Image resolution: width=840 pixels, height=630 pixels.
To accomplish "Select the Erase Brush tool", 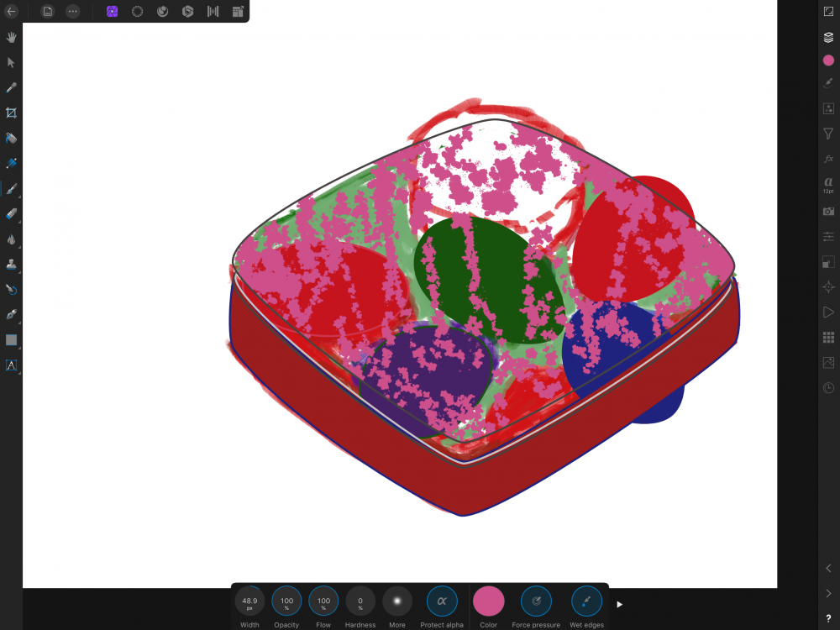I will (x=11, y=213).
